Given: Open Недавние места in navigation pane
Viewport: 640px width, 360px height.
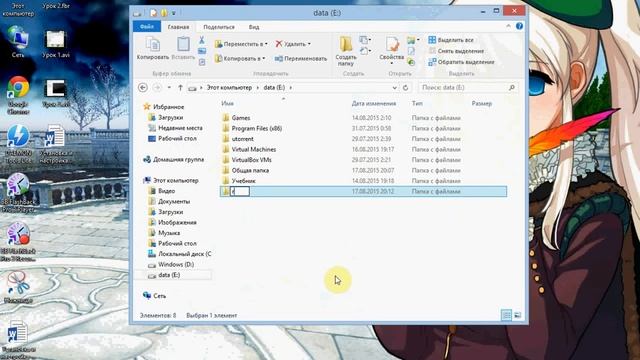Looking at the screenshot, I should [180, 128].
